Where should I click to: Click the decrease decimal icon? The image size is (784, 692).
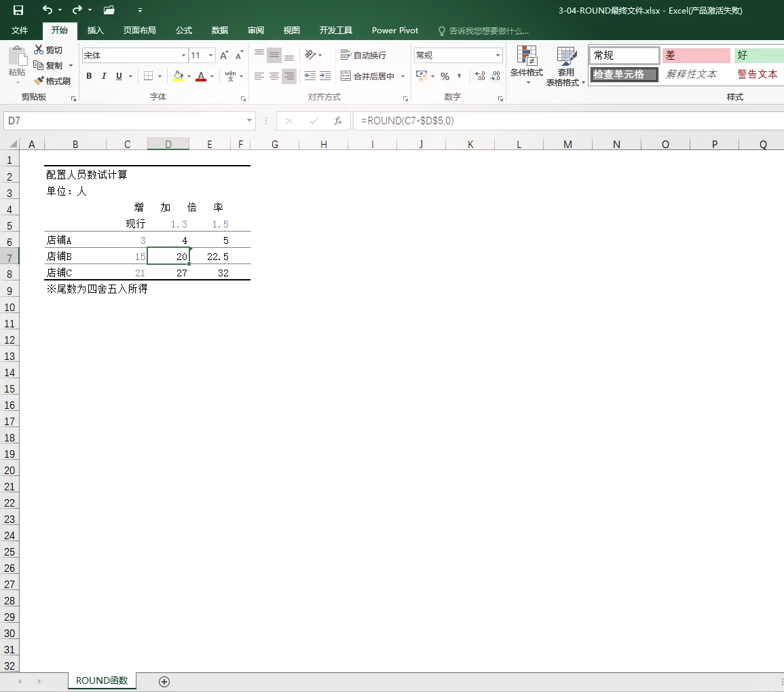click(x=495, y=76)
